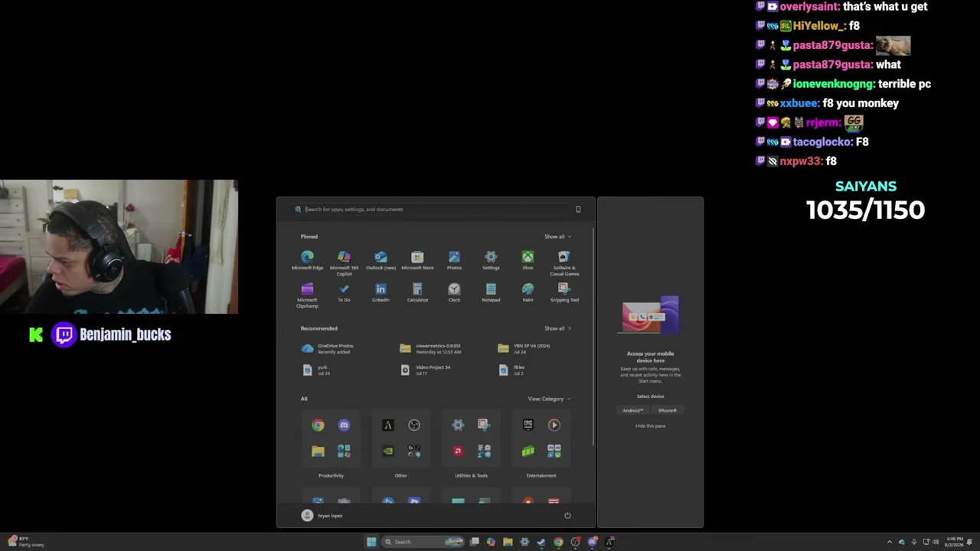
Task: Open the clock and date in taskbar
Action: tap(955, 542)
